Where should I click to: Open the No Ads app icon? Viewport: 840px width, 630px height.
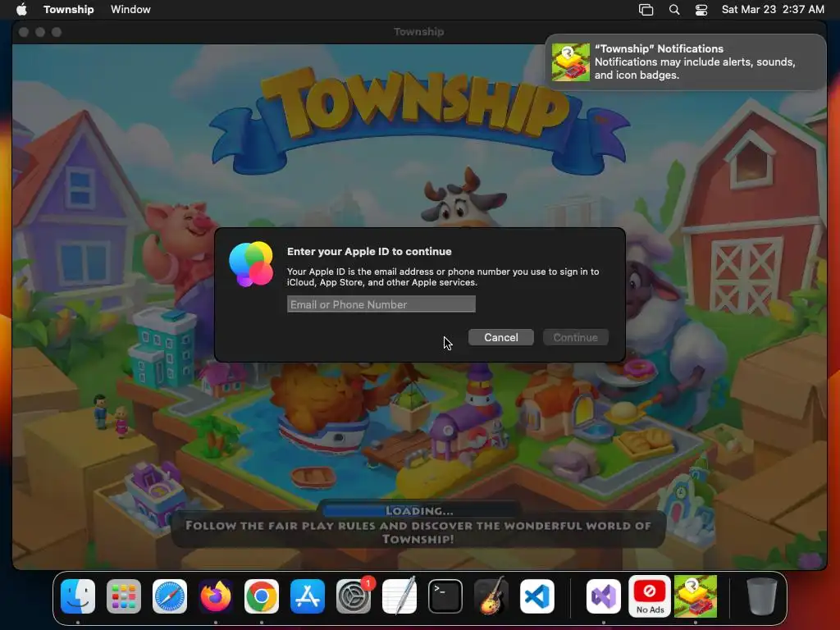pos(650,596)
